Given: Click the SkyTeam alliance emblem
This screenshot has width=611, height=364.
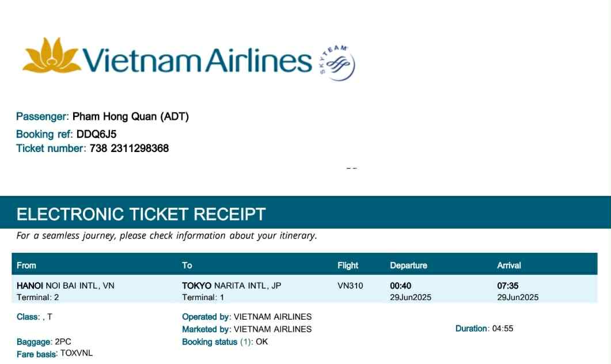Looking at the screenshot, I should (339, 63).
